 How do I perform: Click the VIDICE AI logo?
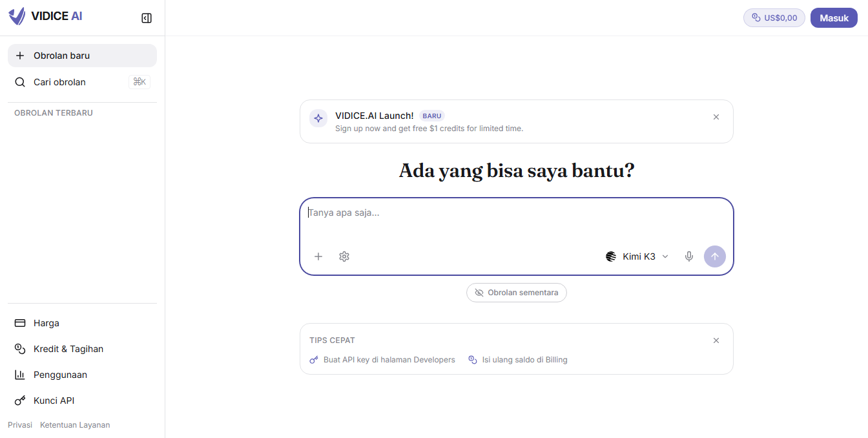click(45, 16)
